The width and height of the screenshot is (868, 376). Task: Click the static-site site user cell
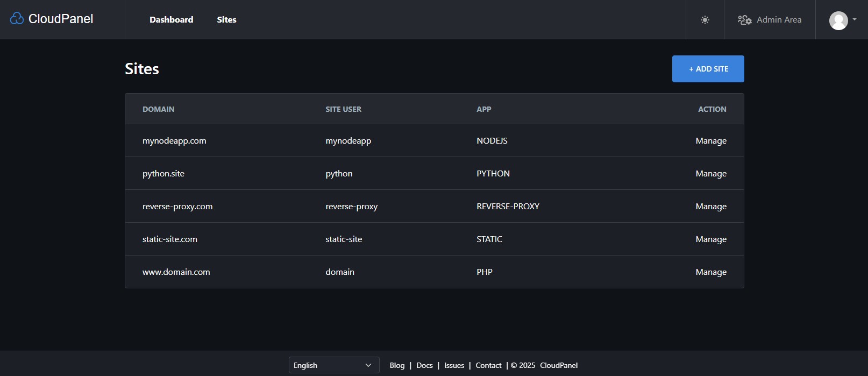(x=344, y=239)
